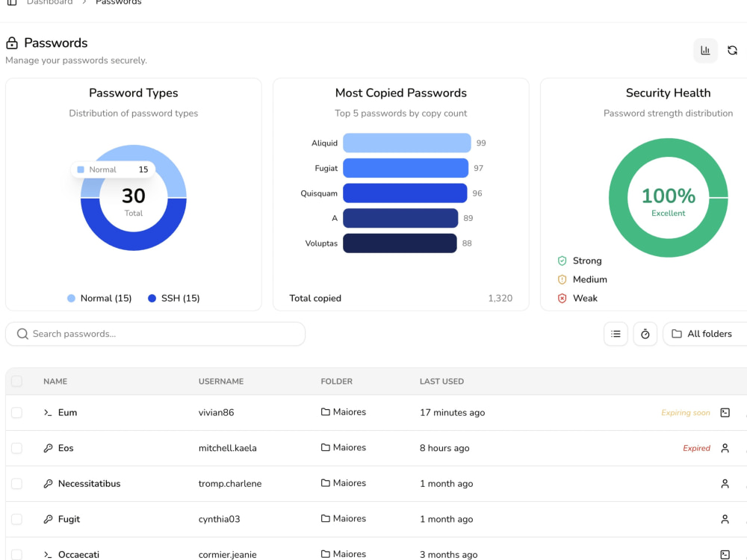Click the 17 minutes ago cell

[x=452, y=412]
